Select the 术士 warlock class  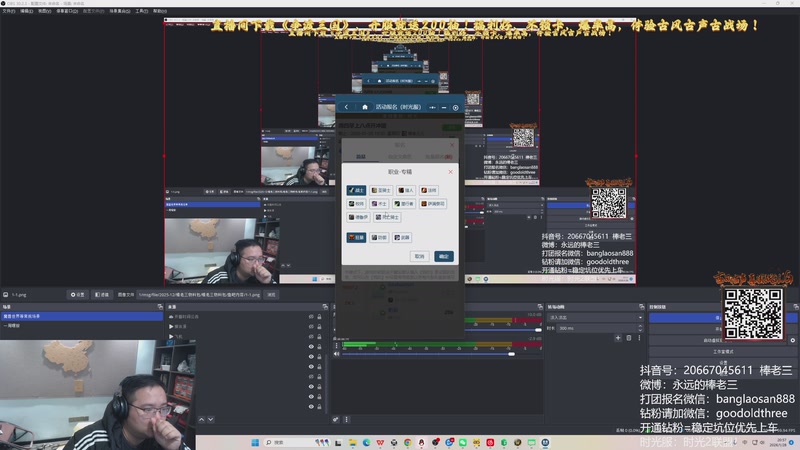(379, 204)
